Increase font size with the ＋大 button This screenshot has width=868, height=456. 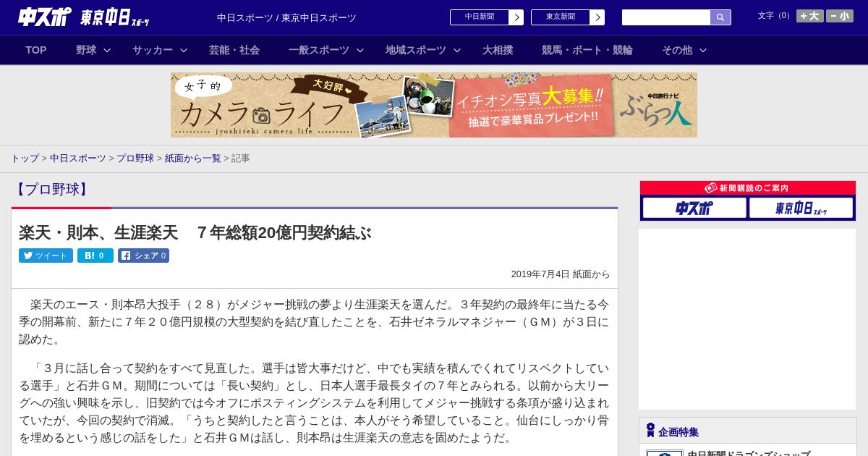pyautogui.click(x=810, y=16)
